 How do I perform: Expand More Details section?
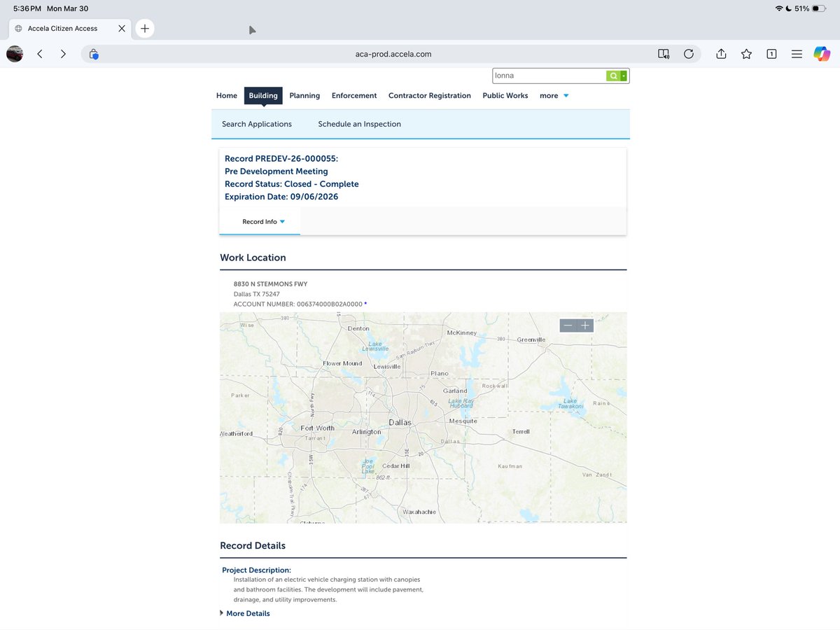click(245, 613)
